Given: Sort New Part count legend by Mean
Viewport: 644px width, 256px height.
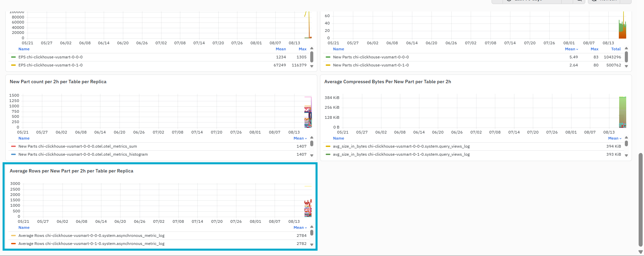Looking at the screenshot, I should point(300,138).
